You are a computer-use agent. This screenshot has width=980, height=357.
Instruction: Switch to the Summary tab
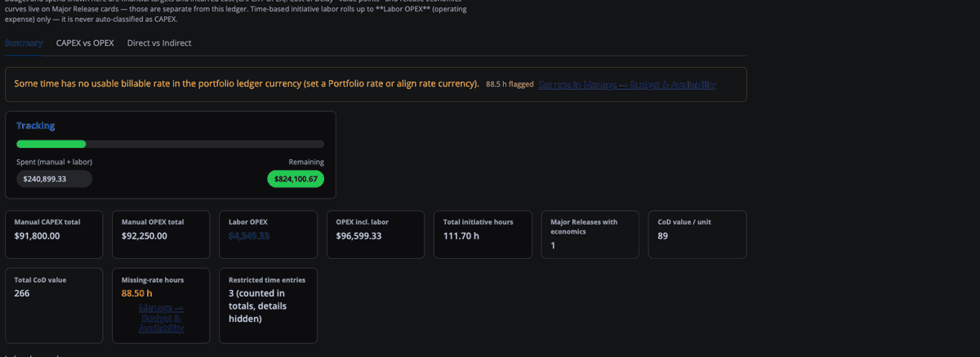(24, 42)
